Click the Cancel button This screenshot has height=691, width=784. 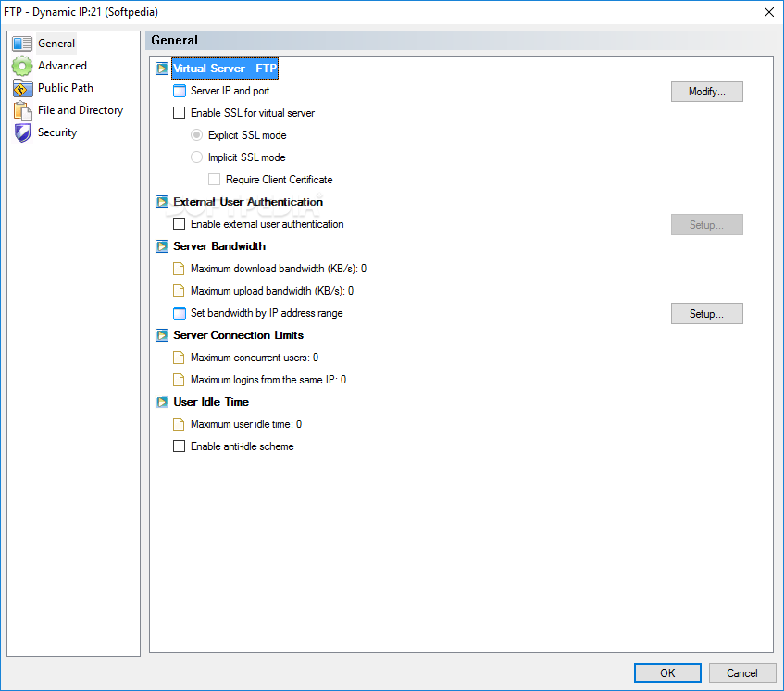[x=742, y=673]
